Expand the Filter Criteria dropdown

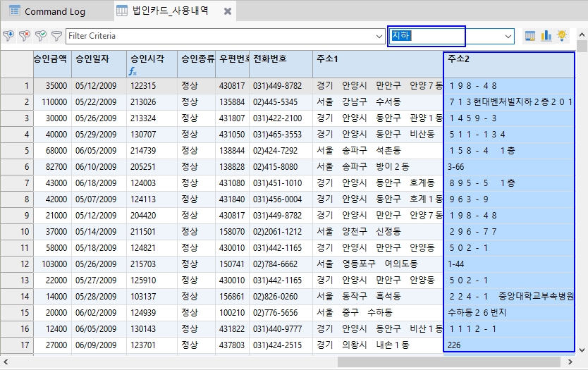coord(379,37)
